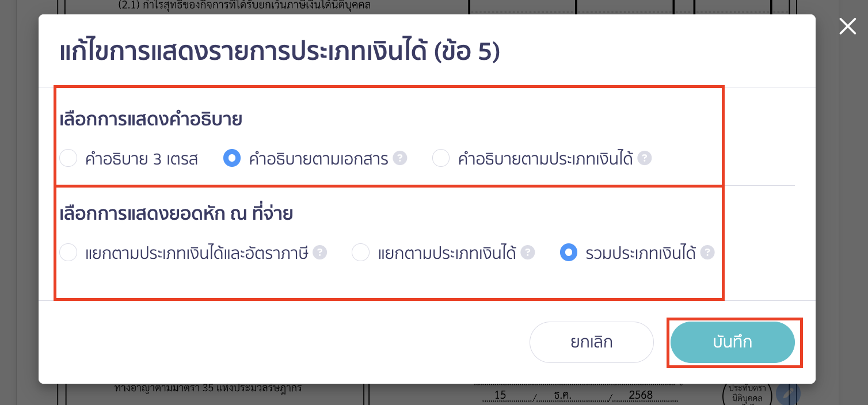Open help tooltip for คำอธิบายตามเอกสาร option

pos(400,158)
